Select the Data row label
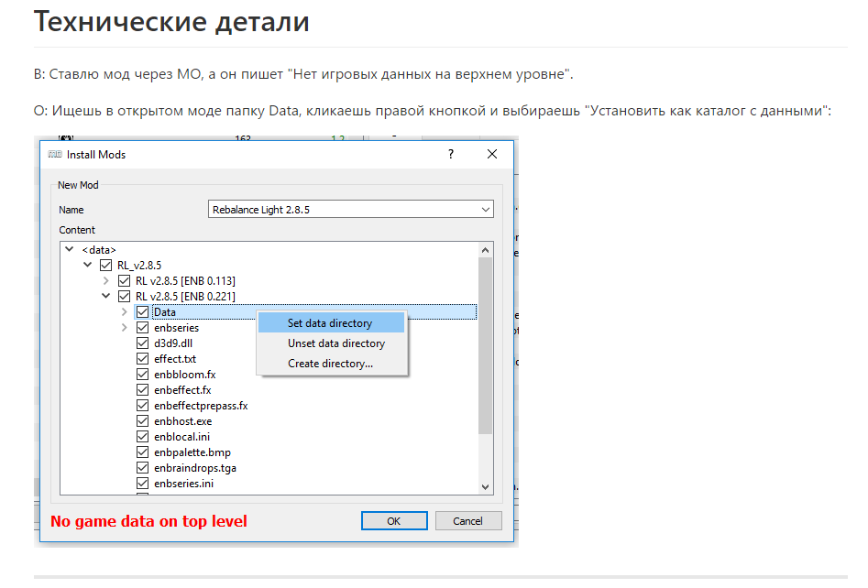868x588 pixels. click(x=165, y=312)
